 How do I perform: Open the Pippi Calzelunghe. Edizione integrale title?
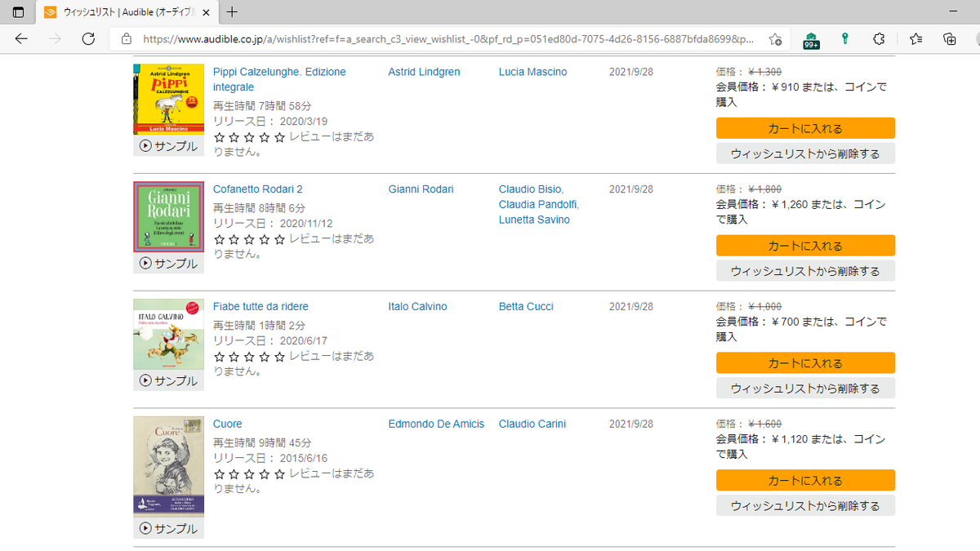coord(279,79)
